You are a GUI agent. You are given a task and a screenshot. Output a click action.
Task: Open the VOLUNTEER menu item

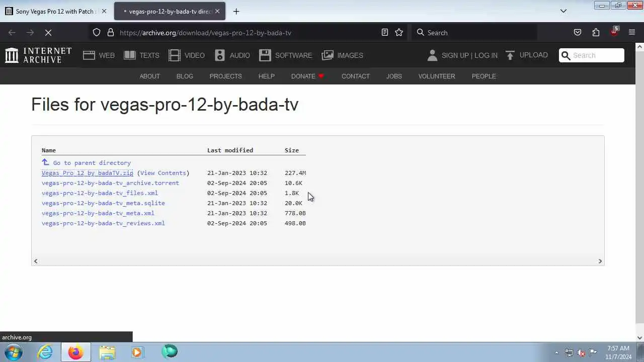click(x=437, y=76)
